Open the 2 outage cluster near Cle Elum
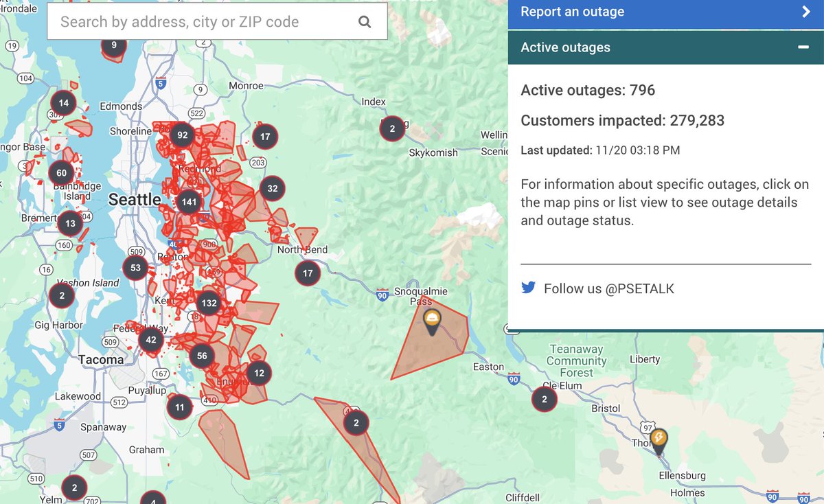 (545, 399)
